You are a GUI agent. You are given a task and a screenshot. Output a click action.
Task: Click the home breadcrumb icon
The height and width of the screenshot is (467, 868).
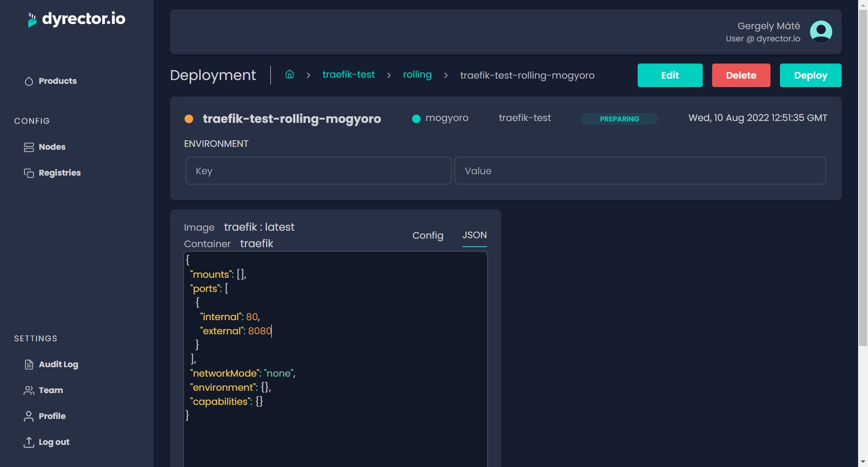(x=290, y=74)
